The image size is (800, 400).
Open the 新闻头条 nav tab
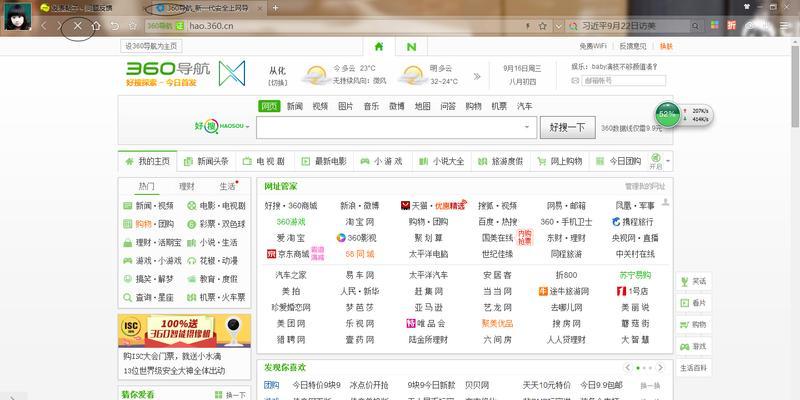click(x=207, y=161)
